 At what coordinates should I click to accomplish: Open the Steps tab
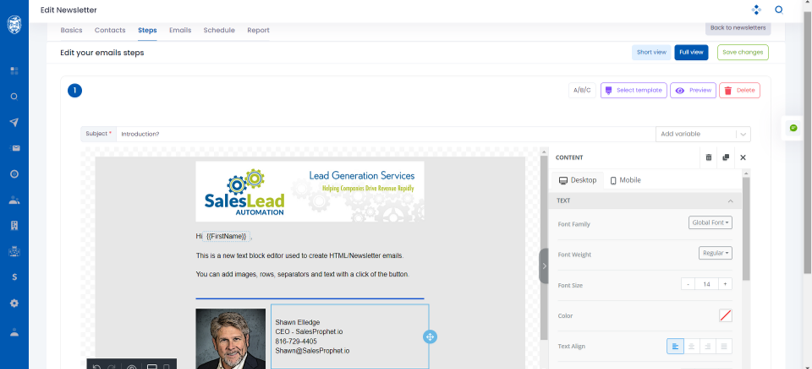[x=147, y=30]
